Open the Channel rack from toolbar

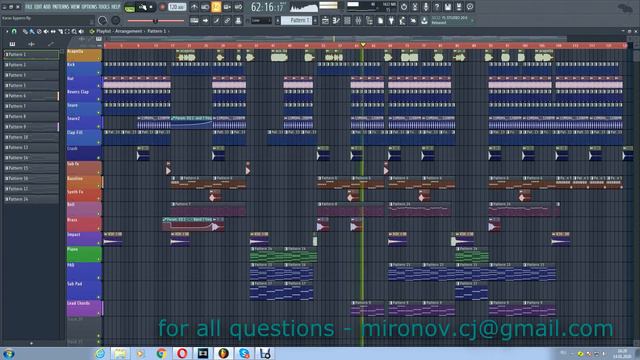point(347,20)
